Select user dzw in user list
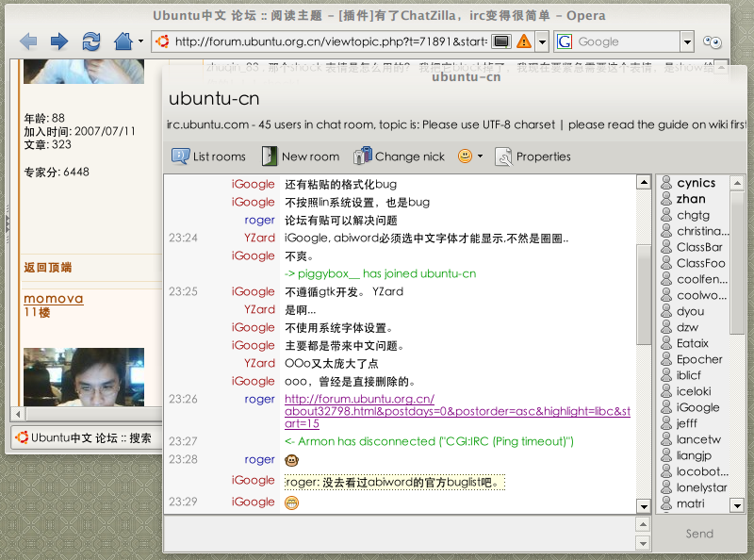Image resolution: width=754 pixels, height=560 pixels. pyautogui.click(x=695, y=327)
